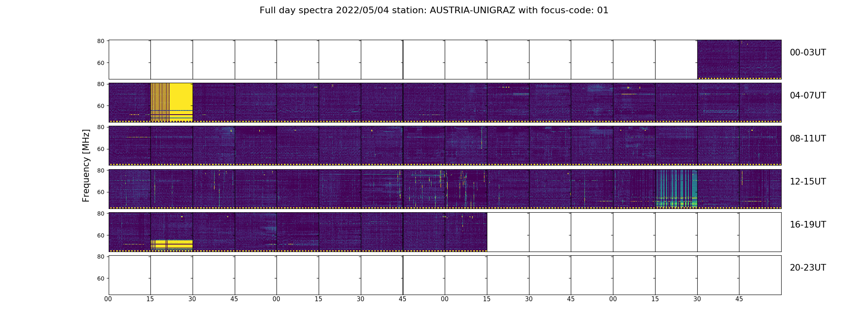The height and width of the screenshot is (331, 868).
Task: Open the first spectrogram panel in 08-11UT row
Action: point(129,146)
